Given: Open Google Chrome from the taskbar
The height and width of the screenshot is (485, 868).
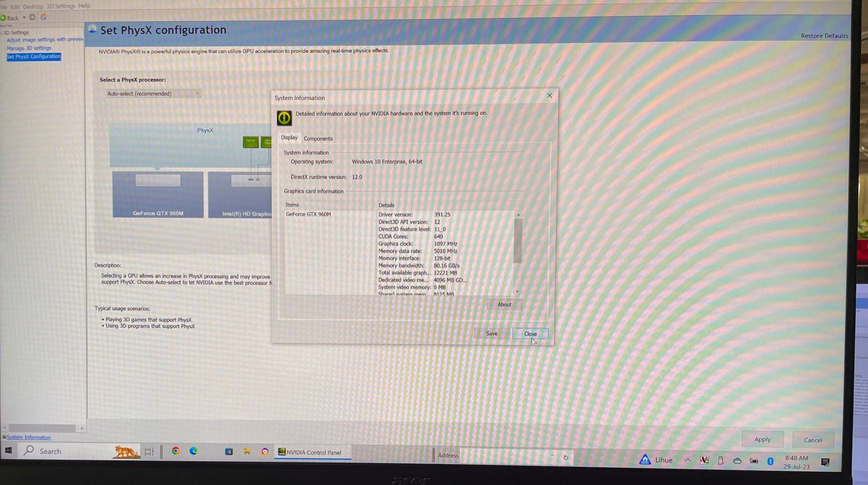Looking at the screenshot, I should [175, 451].
